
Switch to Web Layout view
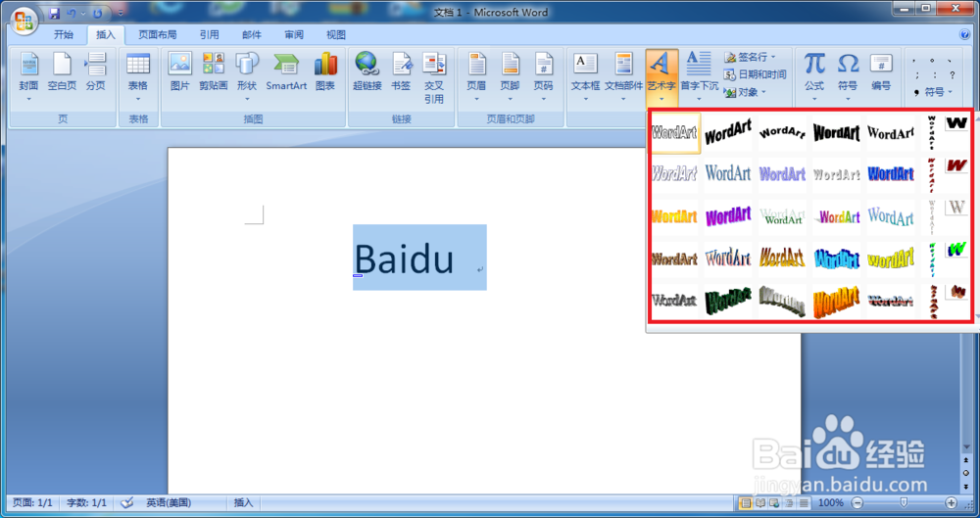(x=774, y=503)
